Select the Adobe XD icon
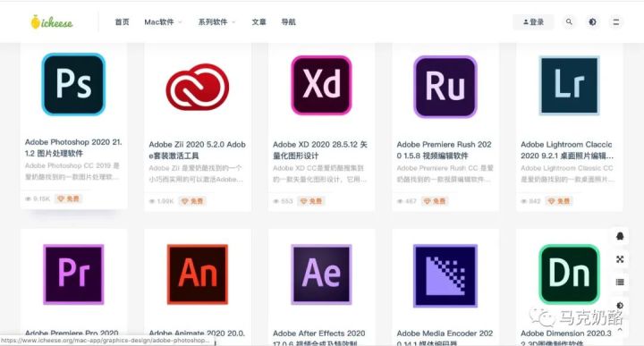This screenshot has width=644, height=346. (322, 85)
